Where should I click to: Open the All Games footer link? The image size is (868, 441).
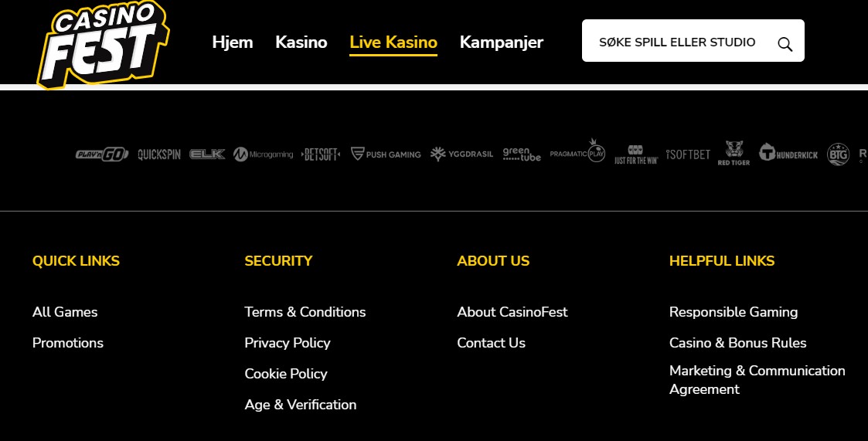pyautogui.click(x=65, y=312)
